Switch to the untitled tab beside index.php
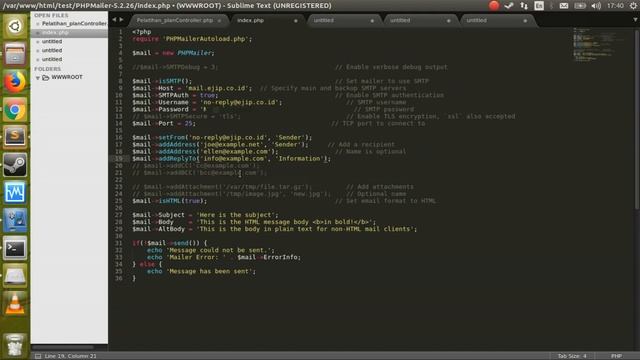 pos(324,20)
